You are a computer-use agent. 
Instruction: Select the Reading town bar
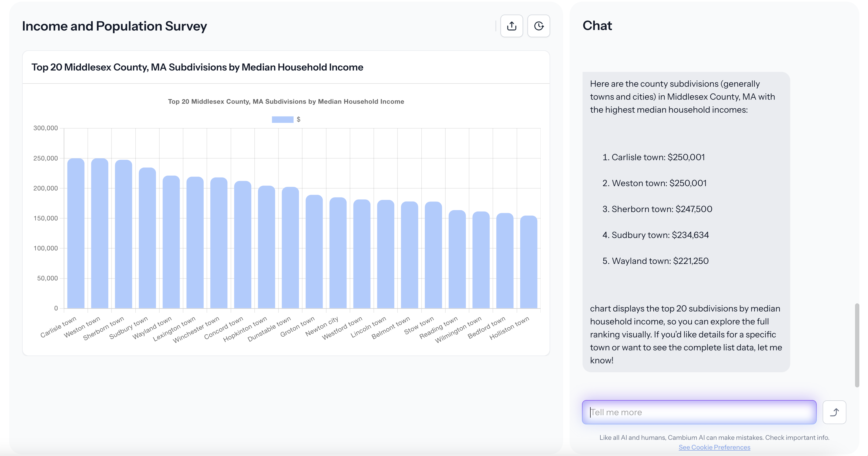[457, 259]
